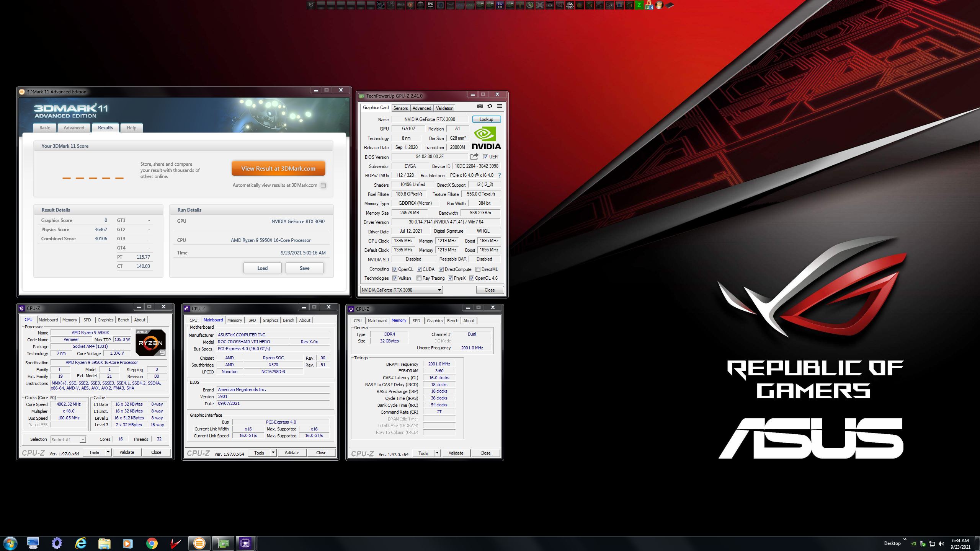Enable automatically view results at 3DMark.com

pyautogui.click(x=323, y=185)
